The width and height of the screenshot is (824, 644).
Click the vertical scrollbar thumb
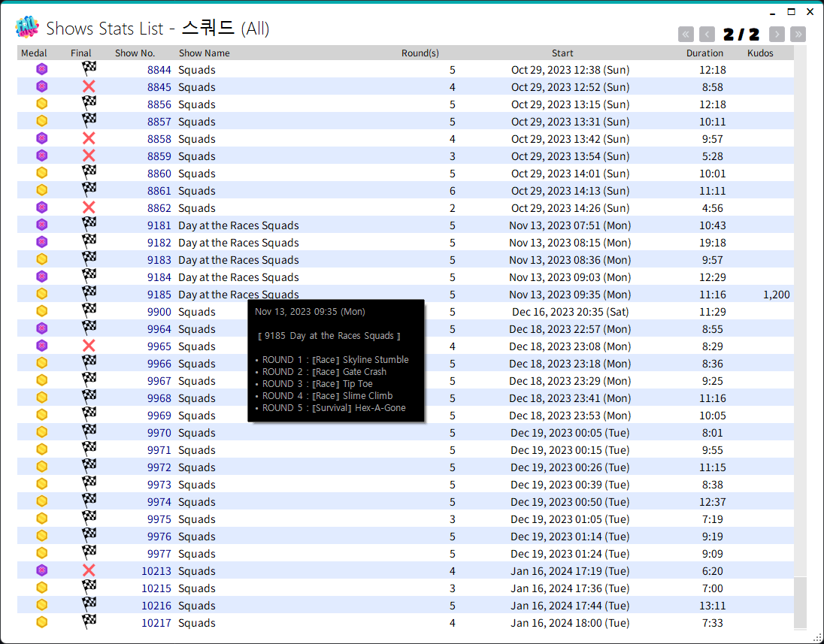click(800, 602)
